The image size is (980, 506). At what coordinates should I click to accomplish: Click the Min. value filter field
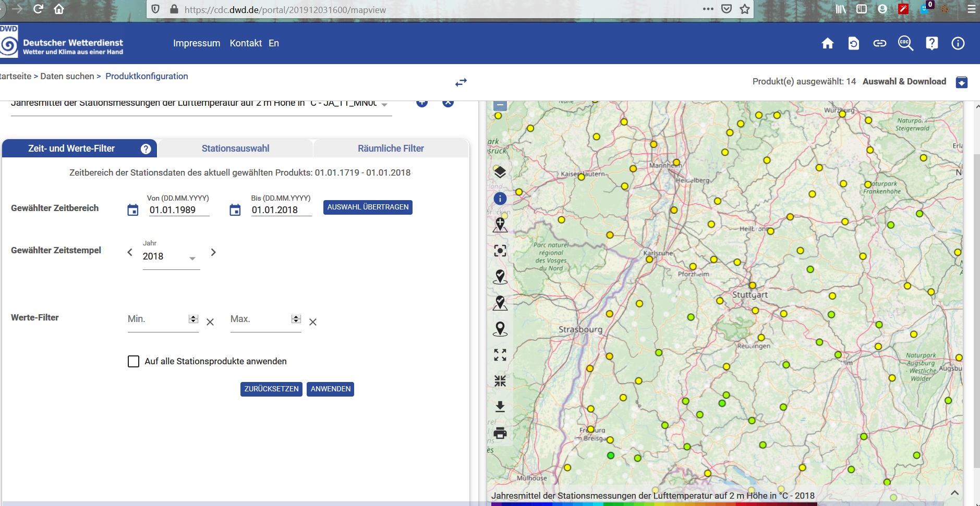coord(156,319)
